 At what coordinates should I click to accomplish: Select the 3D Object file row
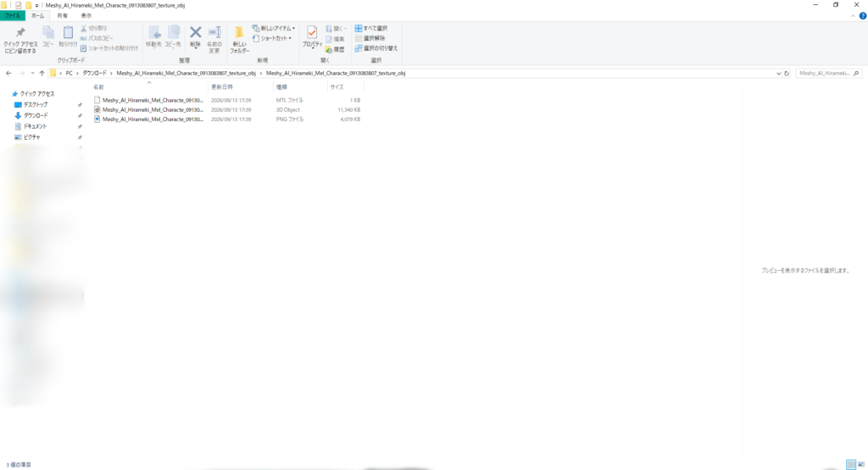(227, 109)
